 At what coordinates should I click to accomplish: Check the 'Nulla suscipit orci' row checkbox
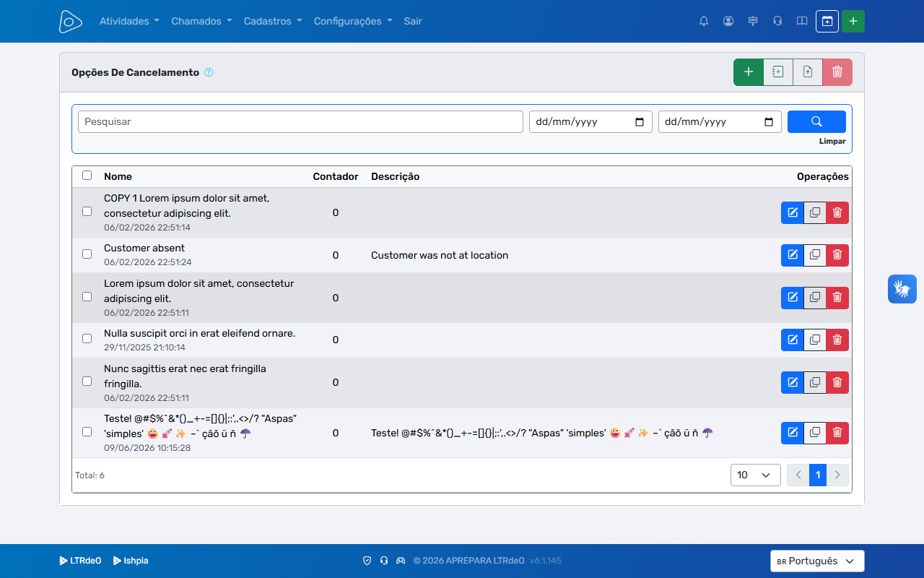[x=87, y=339]
